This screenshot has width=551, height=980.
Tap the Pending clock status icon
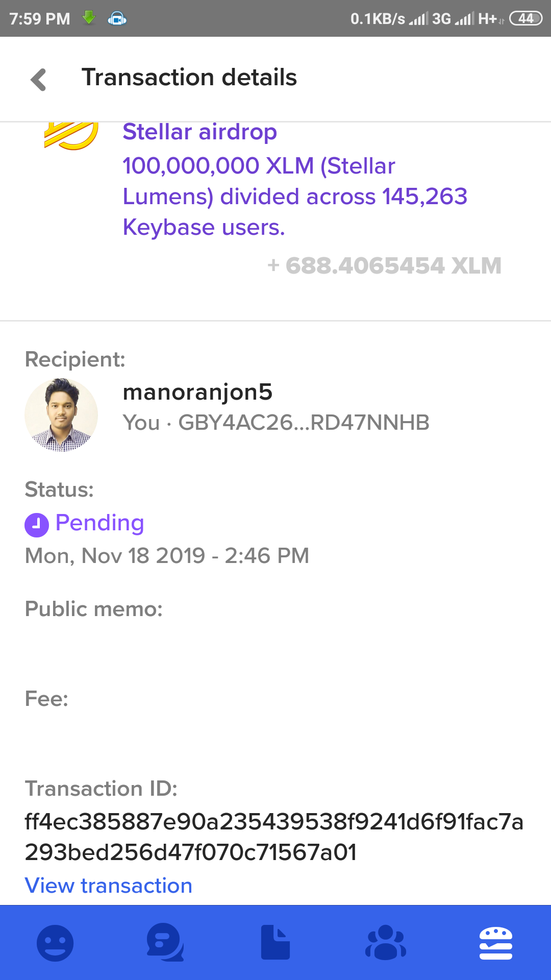pyautogui.click(x=37, y=525)
